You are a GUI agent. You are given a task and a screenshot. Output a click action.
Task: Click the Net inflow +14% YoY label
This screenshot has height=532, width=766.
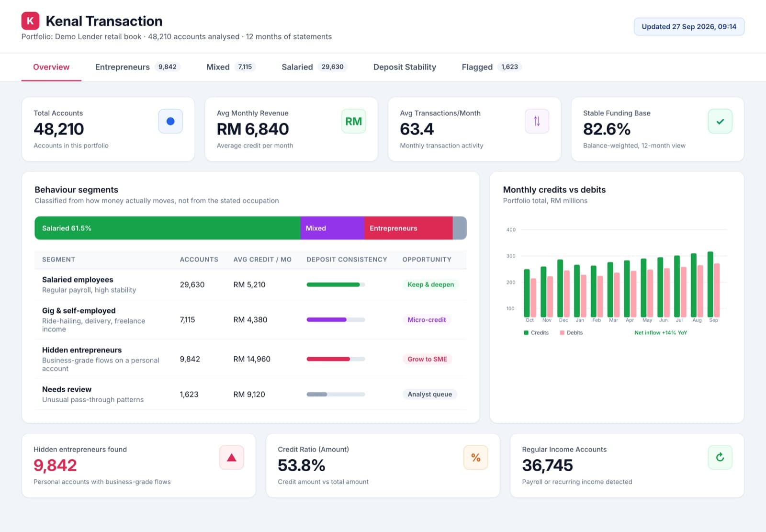pos(661,333)
